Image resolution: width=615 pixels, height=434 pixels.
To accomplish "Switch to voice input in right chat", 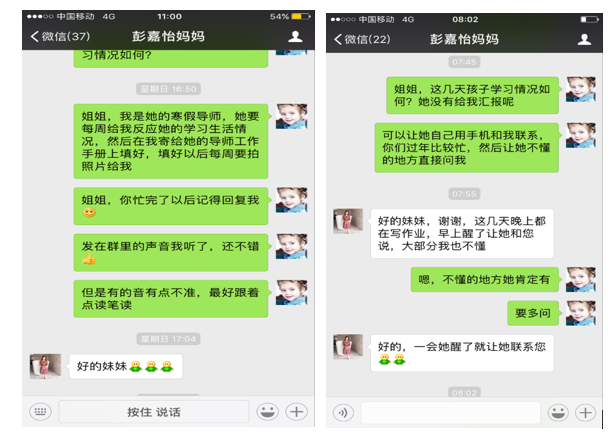I will tap(343, 412).
